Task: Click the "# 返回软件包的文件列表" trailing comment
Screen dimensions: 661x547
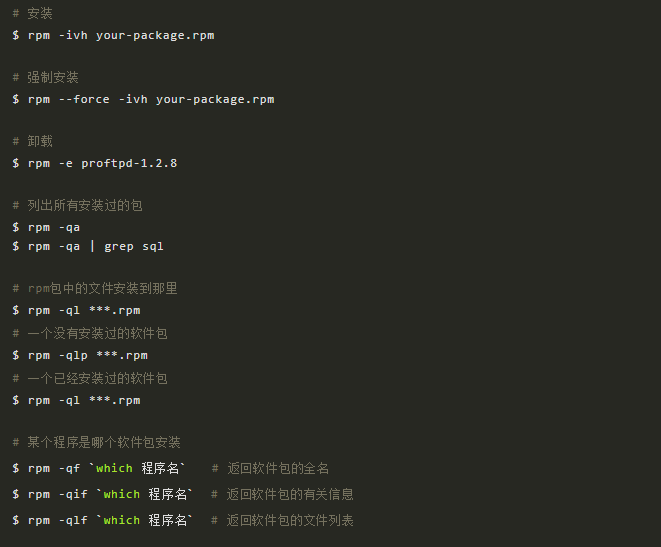Action: 282,520
